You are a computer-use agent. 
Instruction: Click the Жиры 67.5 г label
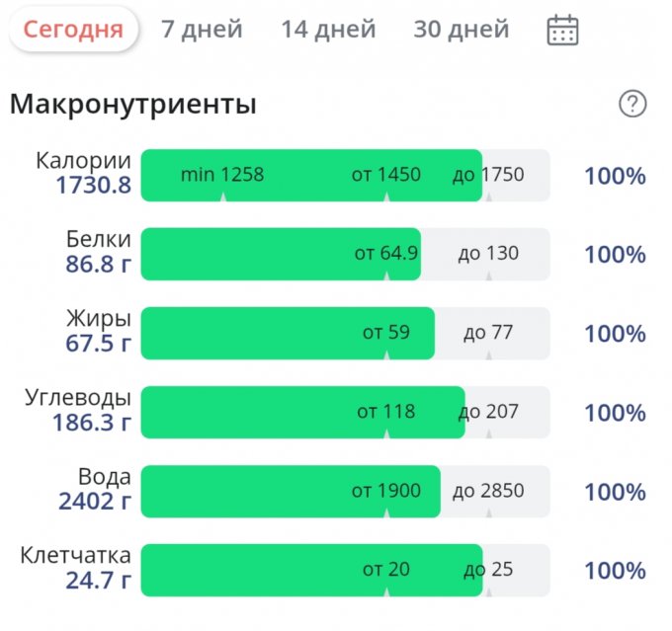[98, 331]
